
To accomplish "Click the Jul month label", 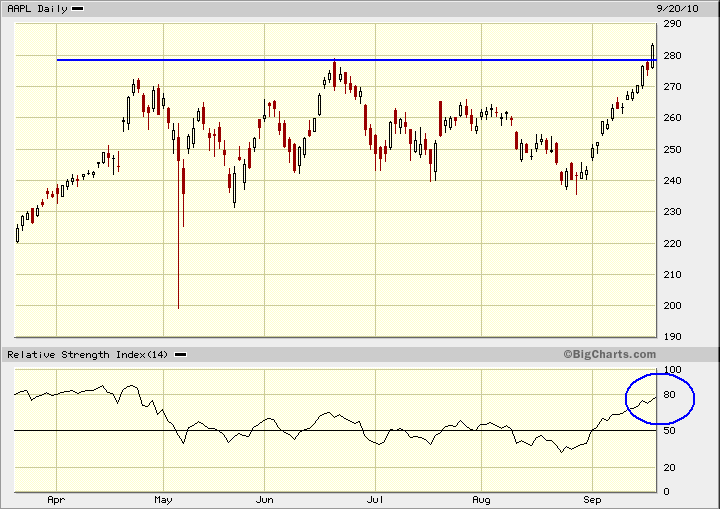I will [x=375, y=500].
